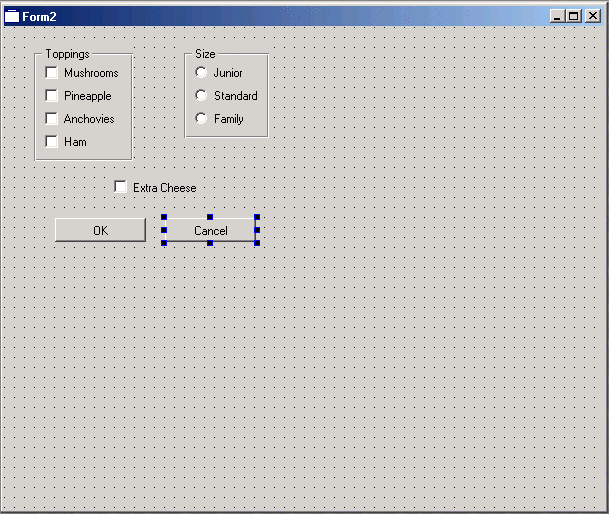This screenshot has height=514, width=609.
Task: Click the Cancel button's top-left sizing handle
Action: pos(164,217)
